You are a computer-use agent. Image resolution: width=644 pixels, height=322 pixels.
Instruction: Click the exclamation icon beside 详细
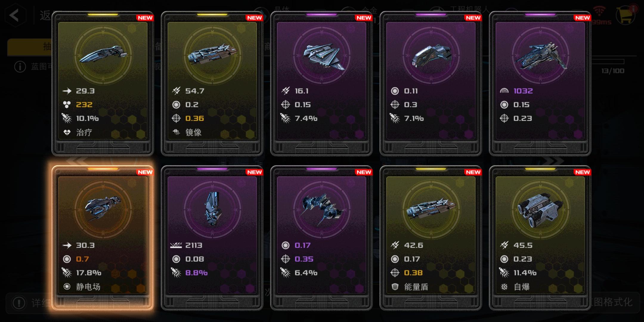(x=19, y=303)
